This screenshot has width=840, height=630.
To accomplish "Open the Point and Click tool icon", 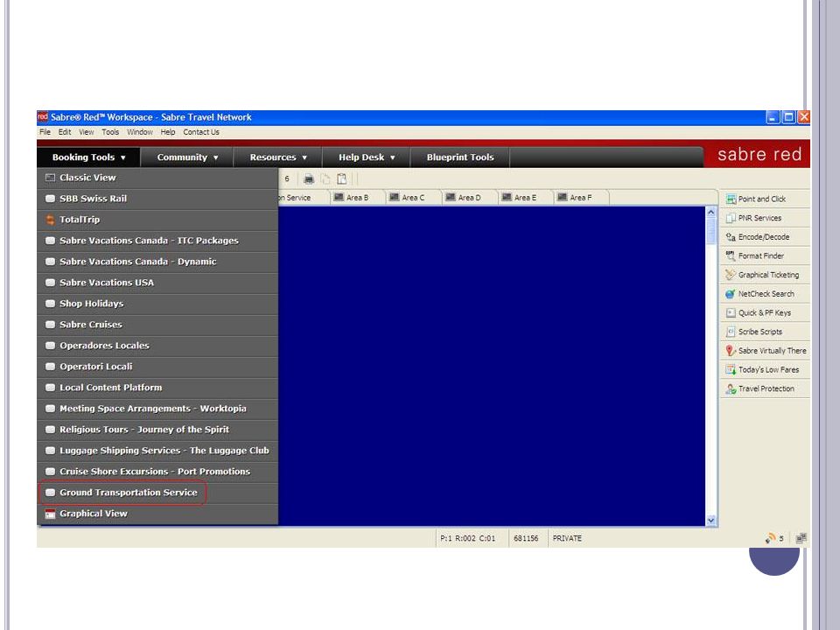I will coord(731,199).
